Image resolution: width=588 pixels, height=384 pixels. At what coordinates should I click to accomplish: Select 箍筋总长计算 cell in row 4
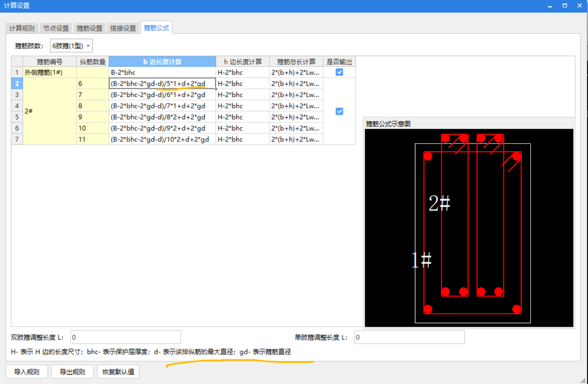(296, 106)
